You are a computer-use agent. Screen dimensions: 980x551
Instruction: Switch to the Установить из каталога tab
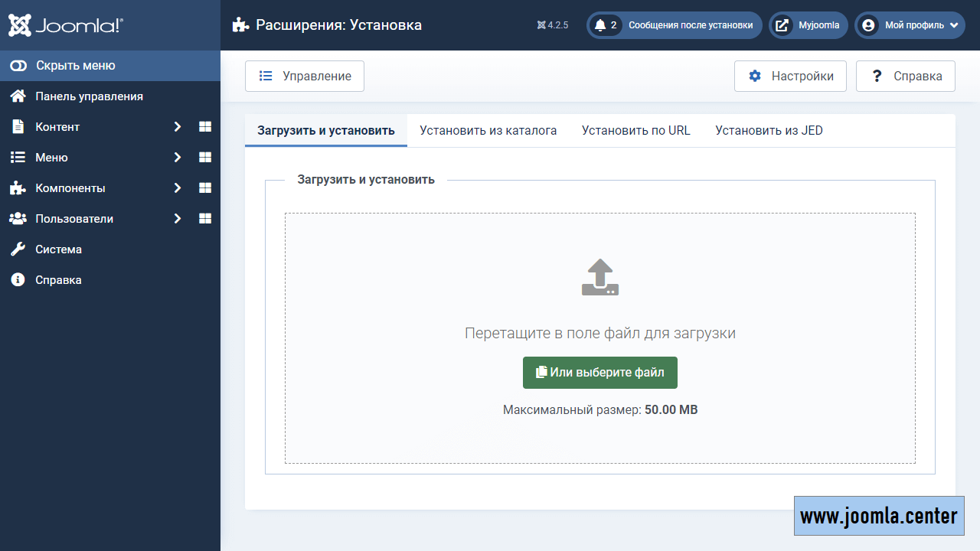[488, 130]
